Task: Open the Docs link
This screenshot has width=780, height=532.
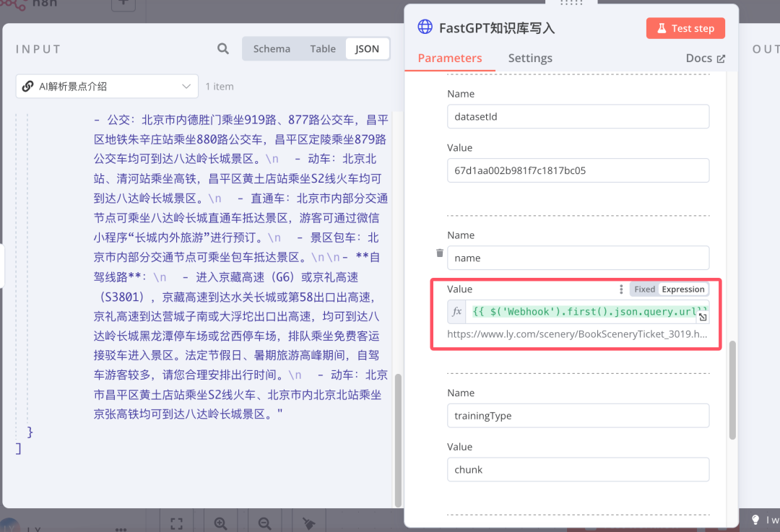Action: [x=706, y=58]
